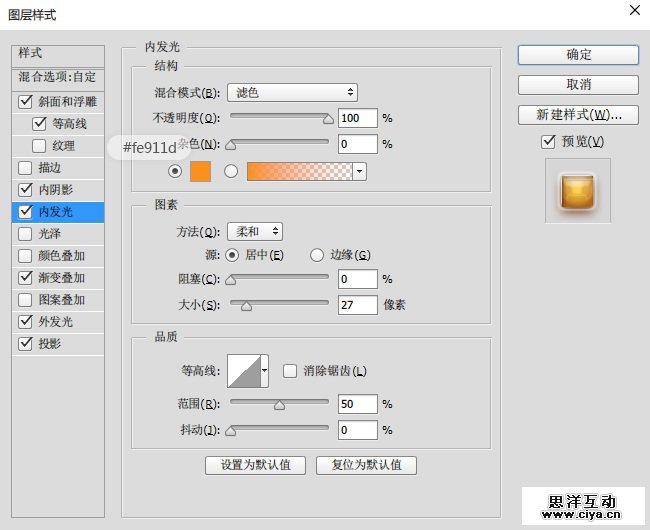Click the 抖动 jitter slider
The width and height of the screenshot is (650, 530).
pos(278,430)
